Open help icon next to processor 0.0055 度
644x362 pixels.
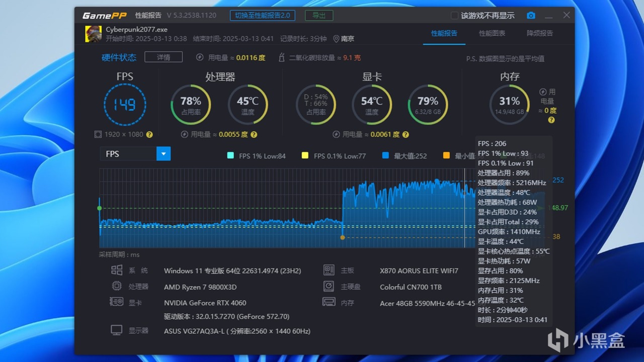point(254,135)
